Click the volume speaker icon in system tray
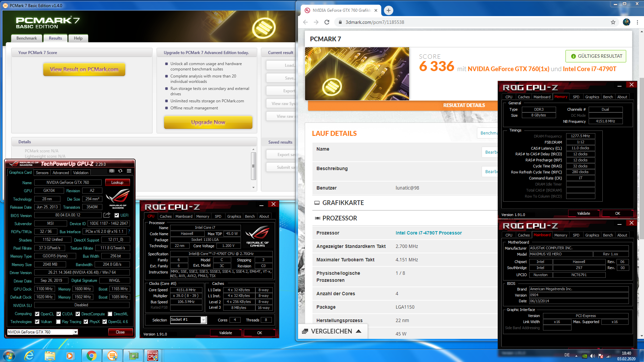The height and width of the screenshot is (362, 644). point(593,356)
